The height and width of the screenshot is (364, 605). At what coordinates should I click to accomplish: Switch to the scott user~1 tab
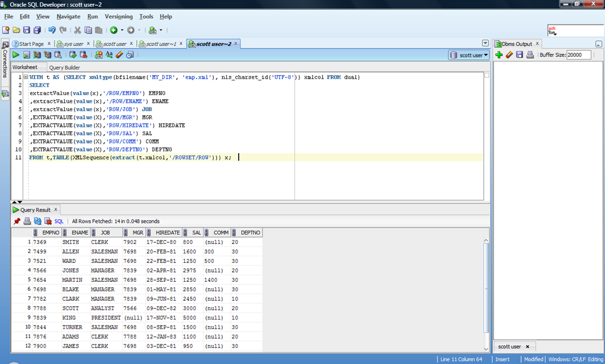point(161,44)
